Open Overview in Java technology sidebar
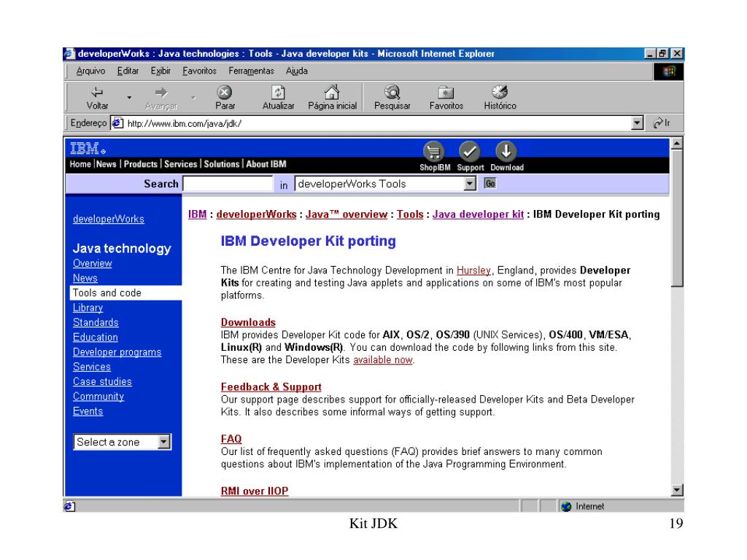The image size is (747, 560). [x=93, y=263]
